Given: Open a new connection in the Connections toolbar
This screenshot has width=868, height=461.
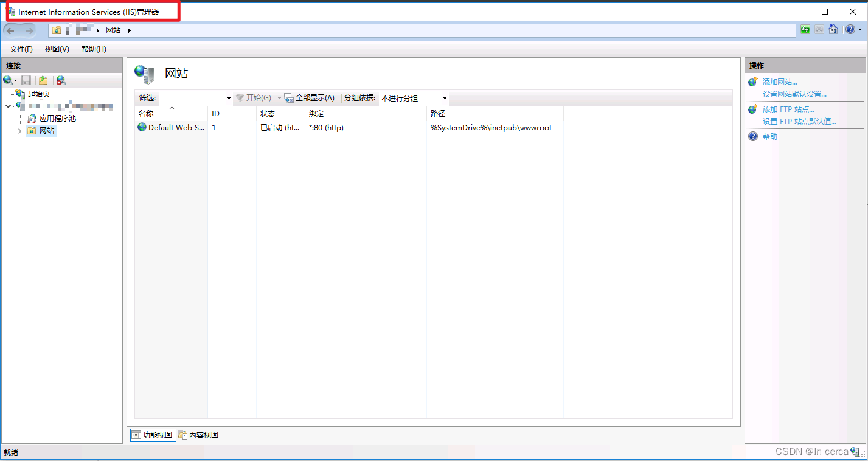Looking at the screenshot, I should pos(9,80).
